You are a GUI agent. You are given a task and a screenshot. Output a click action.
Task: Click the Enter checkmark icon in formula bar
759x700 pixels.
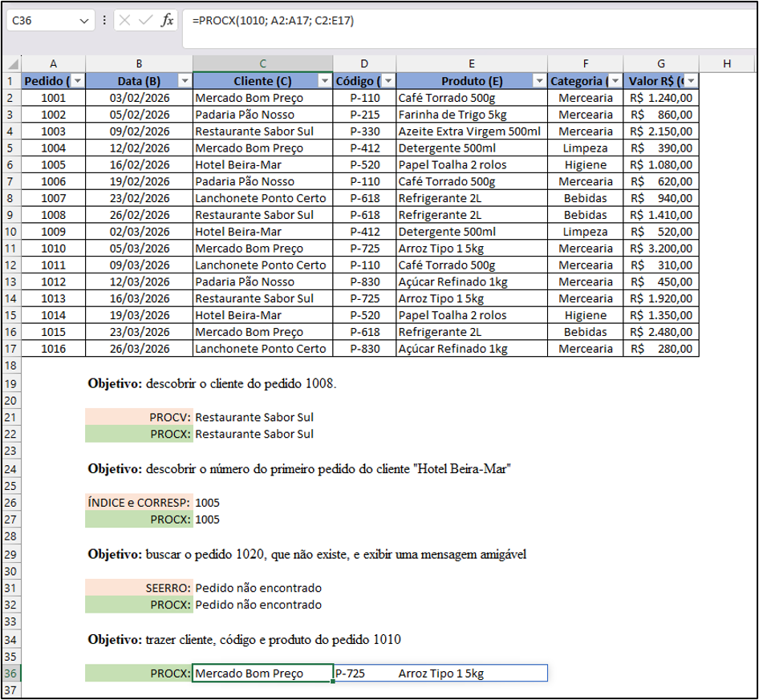145,20
